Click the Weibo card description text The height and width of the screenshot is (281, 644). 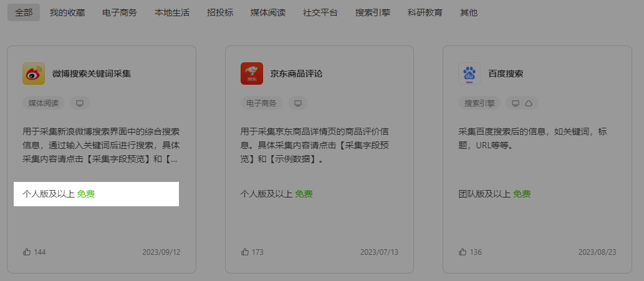[x=100, y=146]
